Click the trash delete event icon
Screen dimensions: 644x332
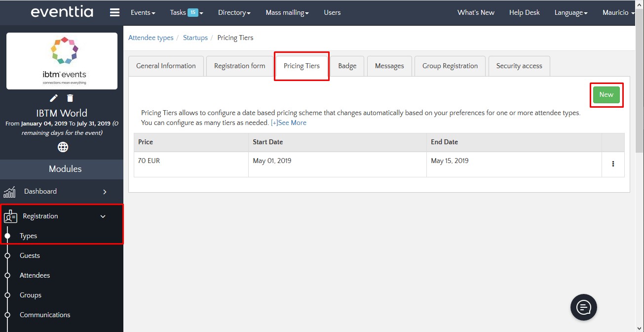point(70,98)
